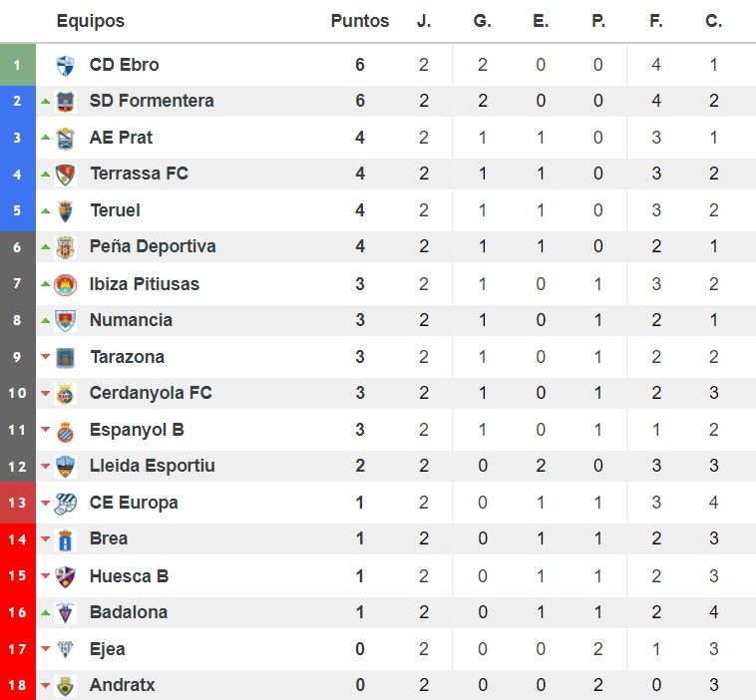756x700 pixels.
Task: Click the SD Formentera club badge
Action: 65,102
